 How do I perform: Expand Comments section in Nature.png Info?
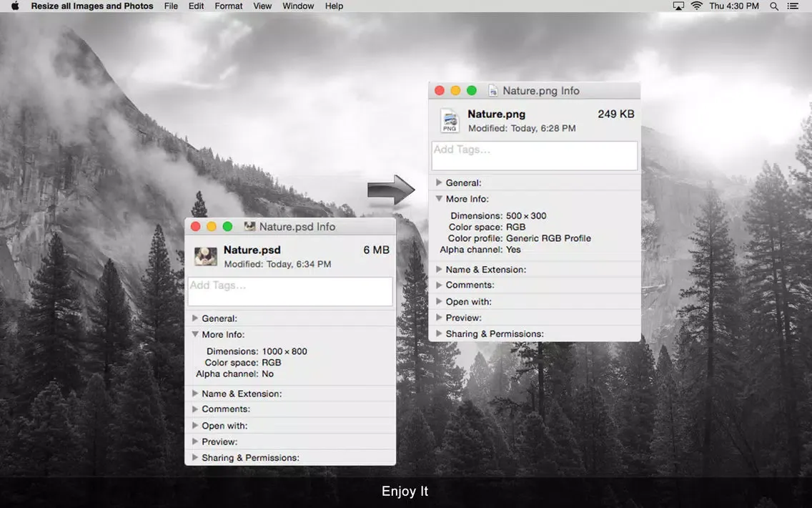pyautogui.click(x=439, y=285)
